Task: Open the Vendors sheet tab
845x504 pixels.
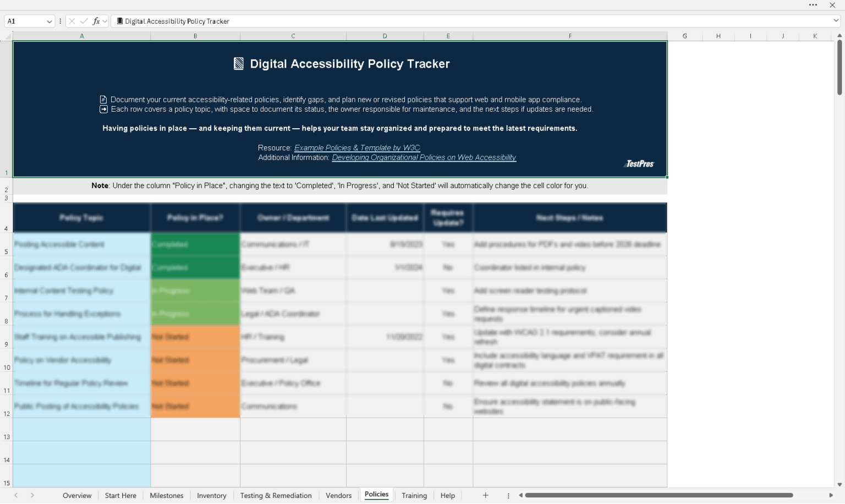Action: click(338, 495)
